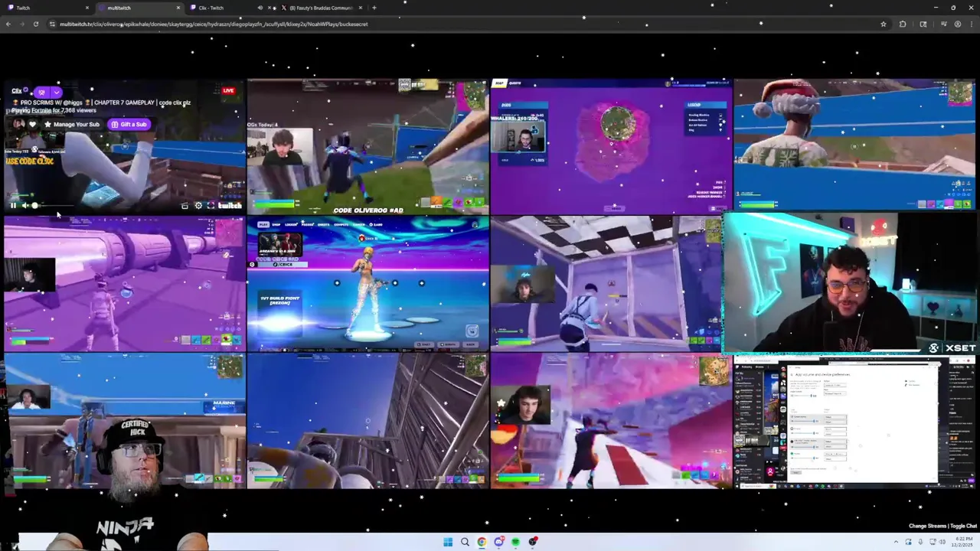Click the Twitch logo in Clix player

[x=230, y=205]
